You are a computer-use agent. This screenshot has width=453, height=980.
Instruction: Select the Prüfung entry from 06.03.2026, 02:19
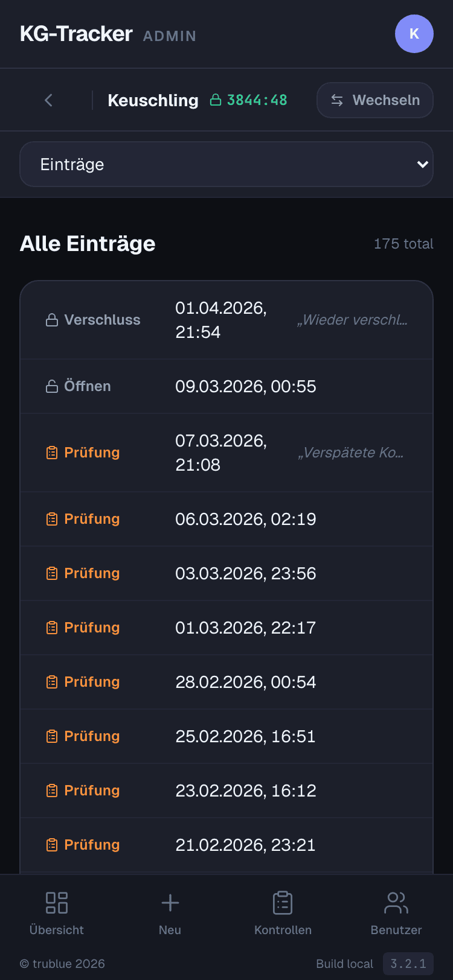pos(226,519)
